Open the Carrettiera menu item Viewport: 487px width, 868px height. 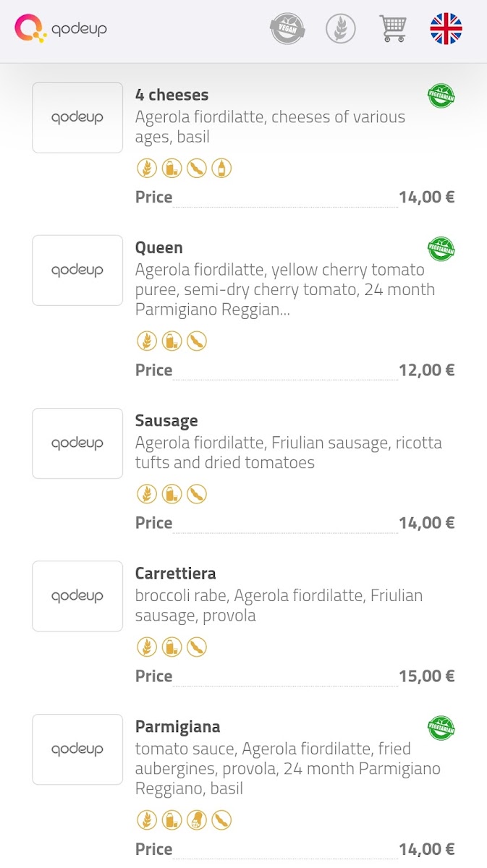(x=175, y=574)
